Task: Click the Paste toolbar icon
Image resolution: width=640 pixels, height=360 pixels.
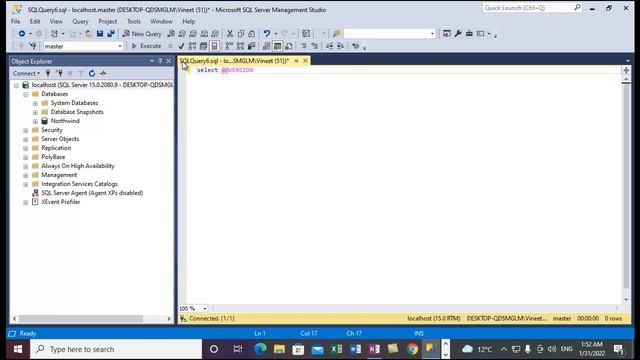Action: click(252, 33)
